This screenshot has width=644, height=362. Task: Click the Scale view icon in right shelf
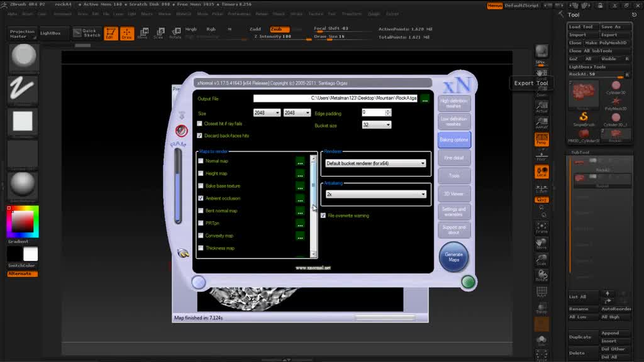(x=541, y=260)
